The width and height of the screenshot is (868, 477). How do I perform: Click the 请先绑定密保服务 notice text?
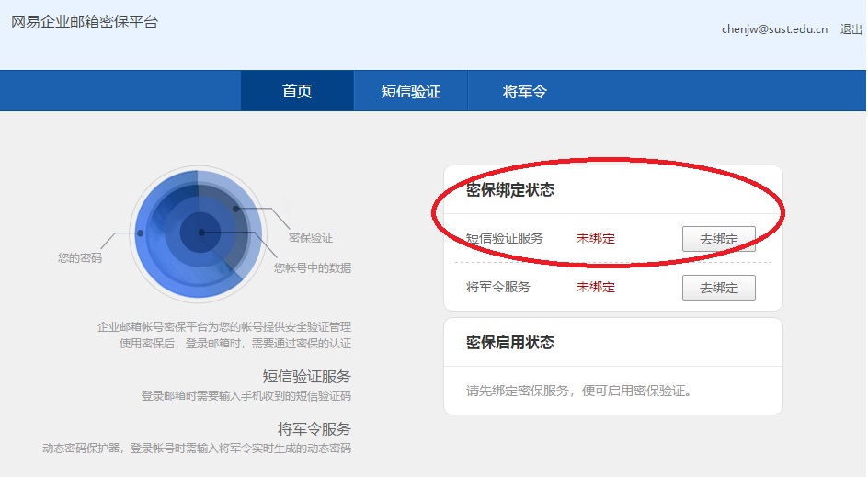click(579, 392)
